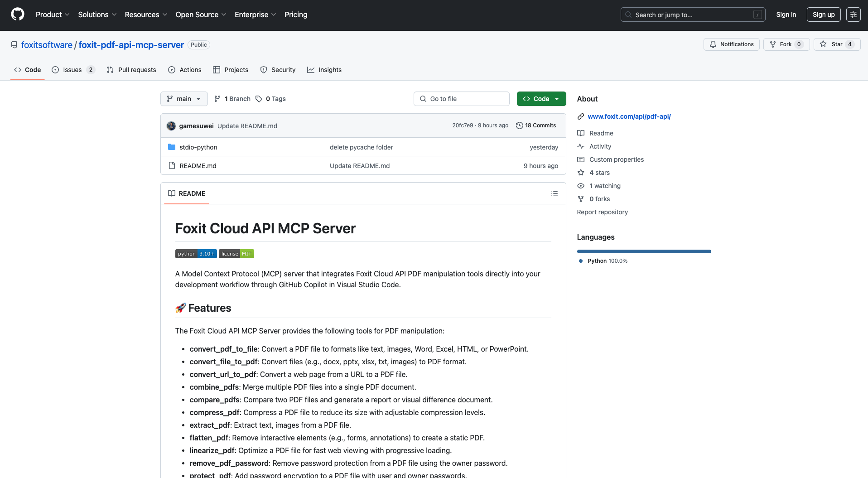
Task: Click the Notifications button
Action: pos(732,44)
